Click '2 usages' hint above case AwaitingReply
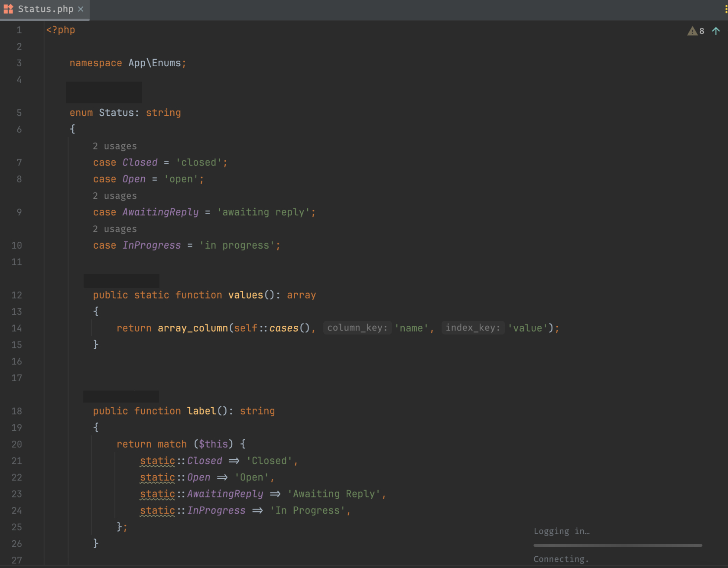This screenshot has width=728, height=568. click(114, 196)
